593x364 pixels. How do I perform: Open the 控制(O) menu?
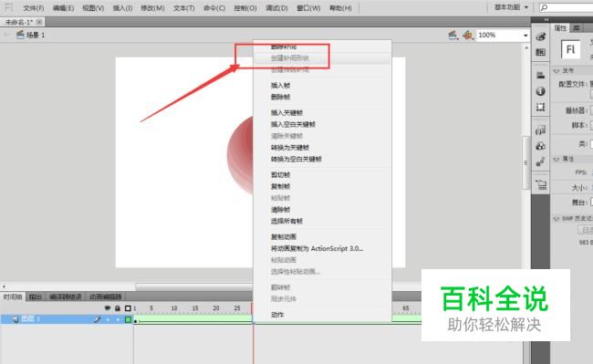click(x=245, y=8)
